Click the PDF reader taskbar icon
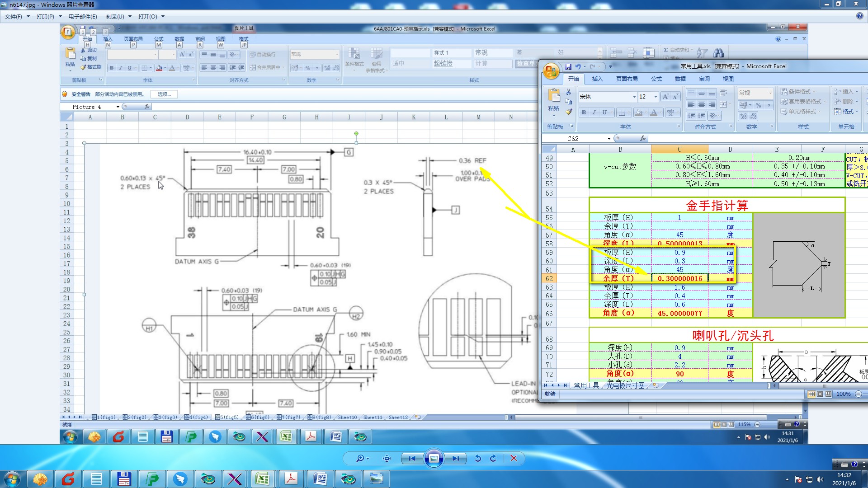Viewport: 868px width, 488px height. click(x=291, y=479)
